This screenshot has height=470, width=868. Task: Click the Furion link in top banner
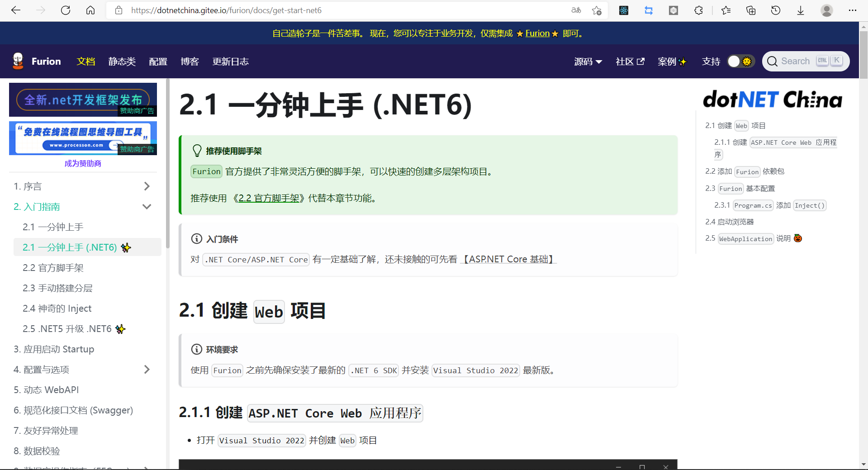point(537,33)
